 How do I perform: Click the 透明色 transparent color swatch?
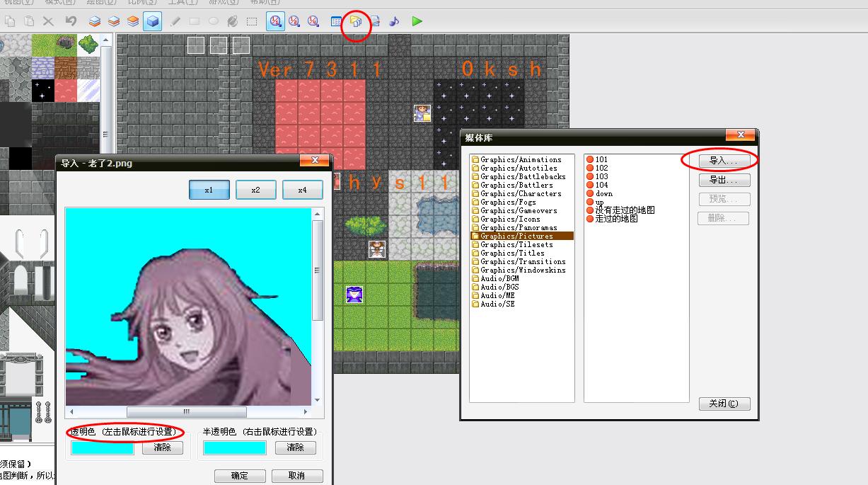pyautogui.click(x=103, y=447)
